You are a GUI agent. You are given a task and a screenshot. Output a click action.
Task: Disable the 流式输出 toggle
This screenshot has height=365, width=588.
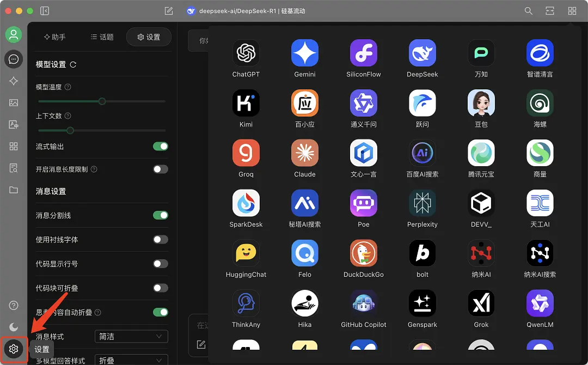click(161, 147)
